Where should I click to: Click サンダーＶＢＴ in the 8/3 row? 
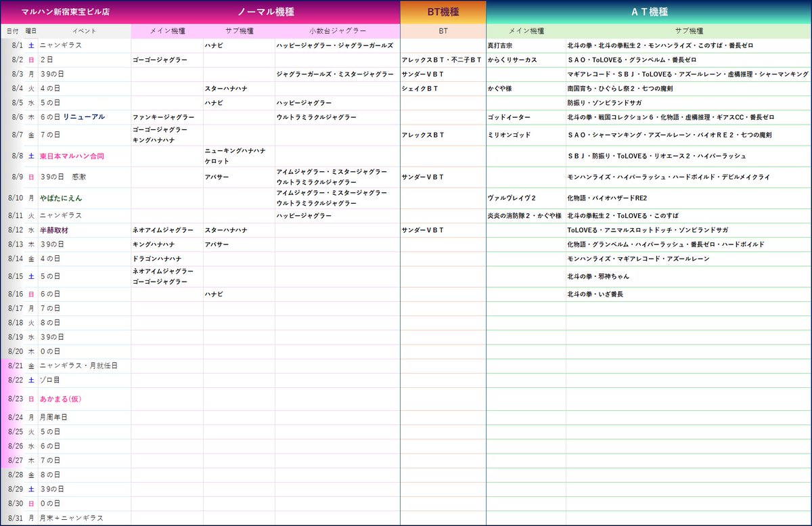[x=423, y=74]
